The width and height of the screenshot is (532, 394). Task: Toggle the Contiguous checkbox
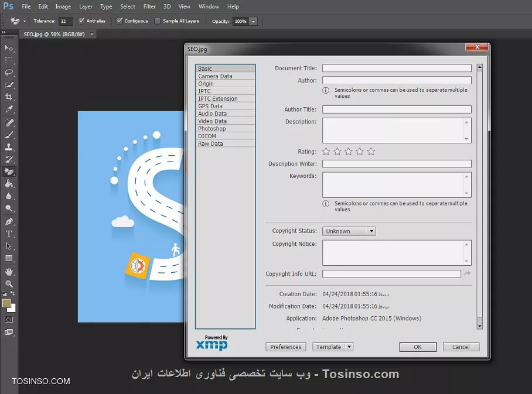click(x=120, y=21)
